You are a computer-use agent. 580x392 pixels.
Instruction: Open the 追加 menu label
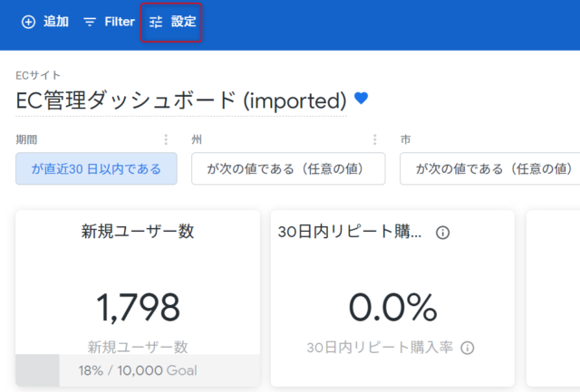56,22
